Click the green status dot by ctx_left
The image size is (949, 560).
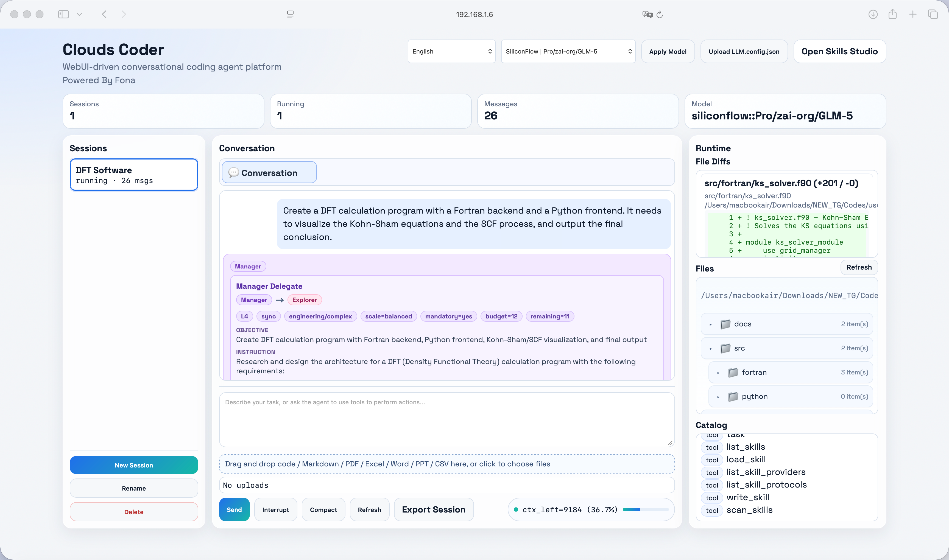click(x=516, y=509)
